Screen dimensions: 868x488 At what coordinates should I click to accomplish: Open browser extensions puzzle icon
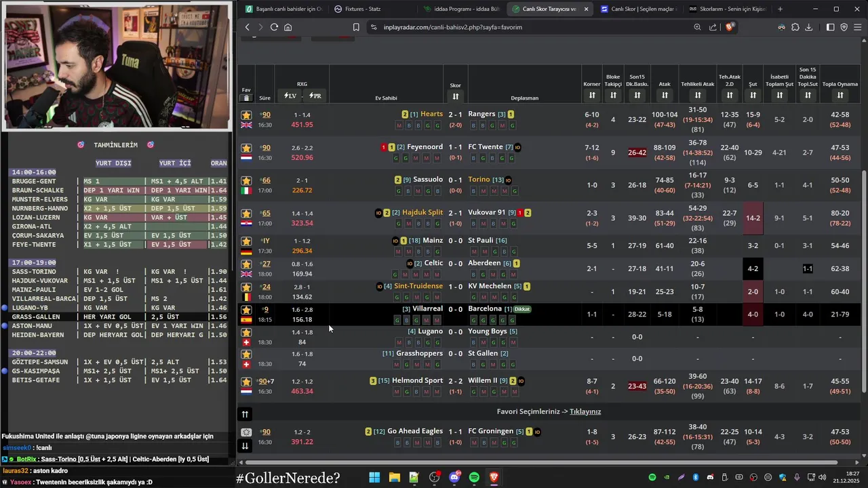pyautogui.click(x=795, y=27)
